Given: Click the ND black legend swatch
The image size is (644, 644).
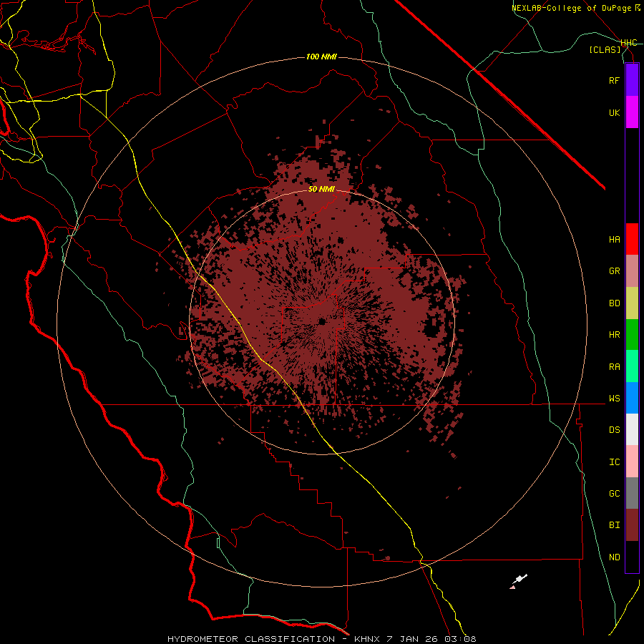Looking at the screenshot, I should pos(632,557).
